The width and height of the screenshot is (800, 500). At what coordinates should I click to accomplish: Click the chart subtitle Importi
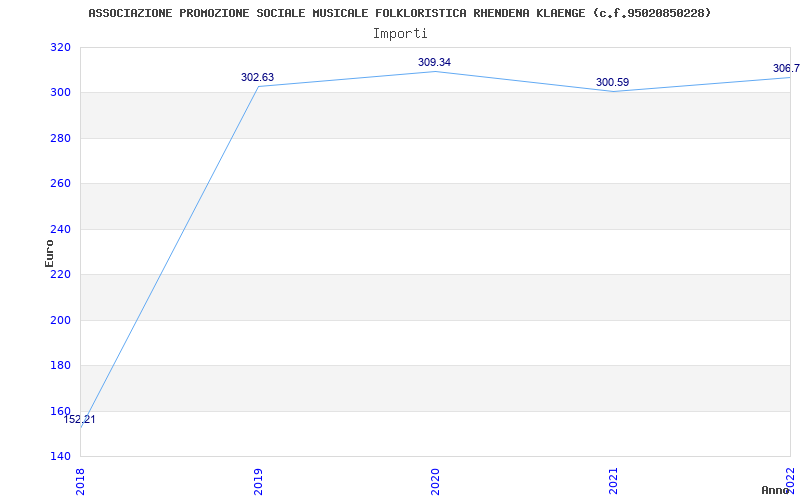400,34
